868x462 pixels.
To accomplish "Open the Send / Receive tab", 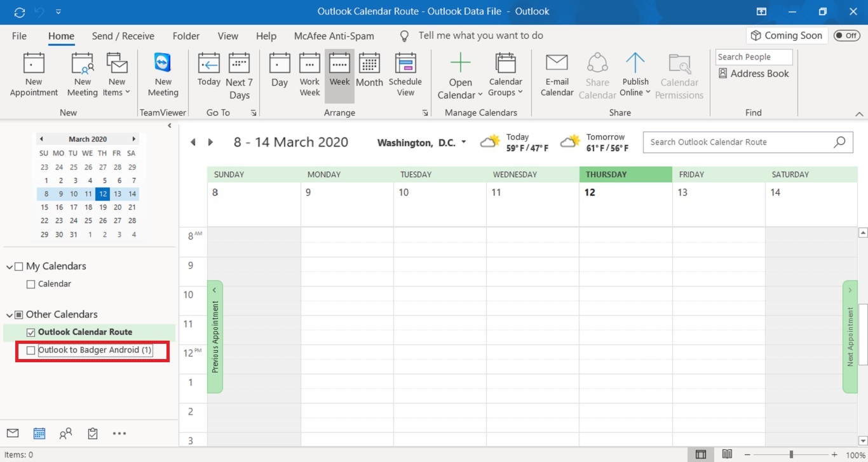I will click(x=123, y=36).
